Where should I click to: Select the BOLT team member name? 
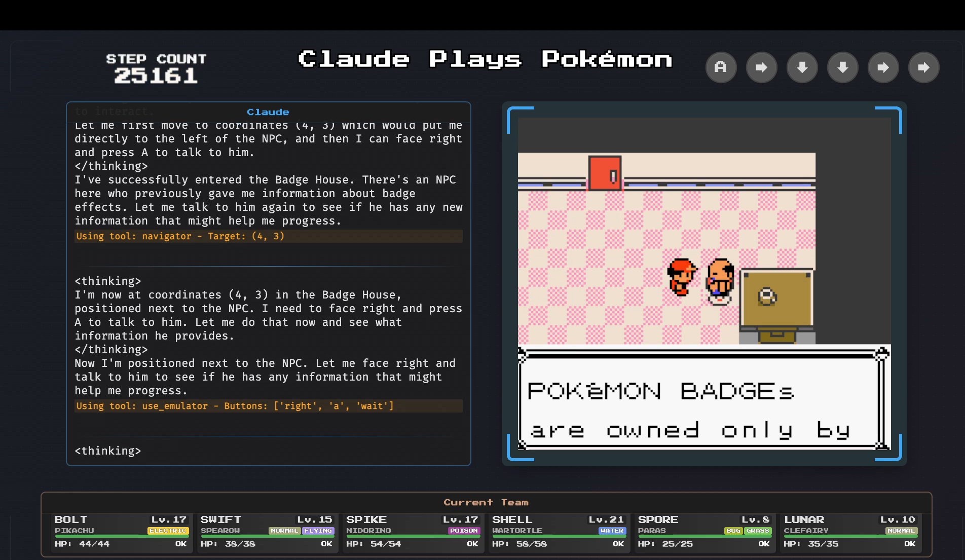pyautogui.click(x=71, y=519)
